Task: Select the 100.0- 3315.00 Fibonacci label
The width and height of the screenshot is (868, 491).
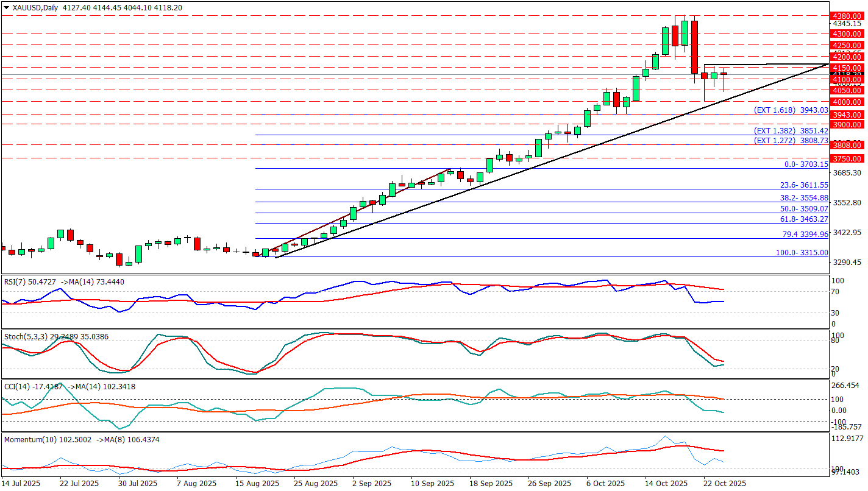Action: (x=802, y=253)
